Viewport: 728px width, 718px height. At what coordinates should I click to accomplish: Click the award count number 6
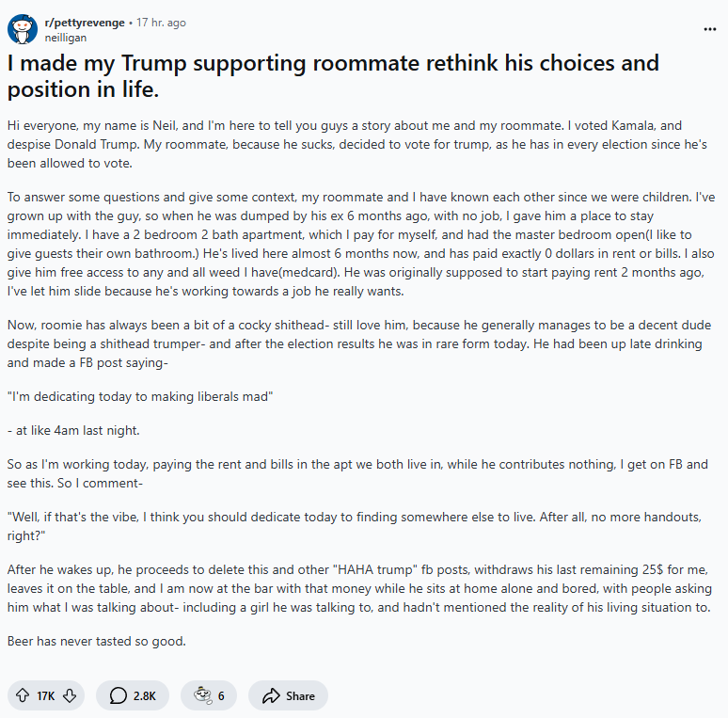pyautogui.click(x=221, y=695)
